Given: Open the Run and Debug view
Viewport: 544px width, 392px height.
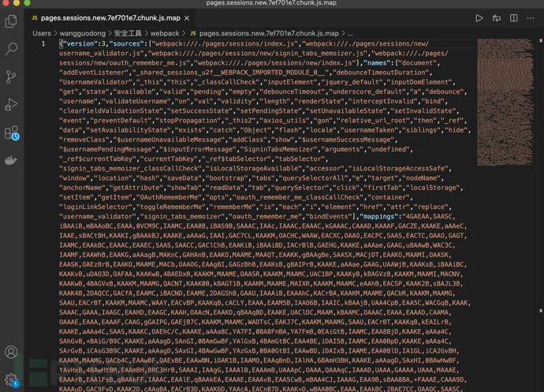Looking at the screenshot, I should pyautogui.click(x=11, y=104).
